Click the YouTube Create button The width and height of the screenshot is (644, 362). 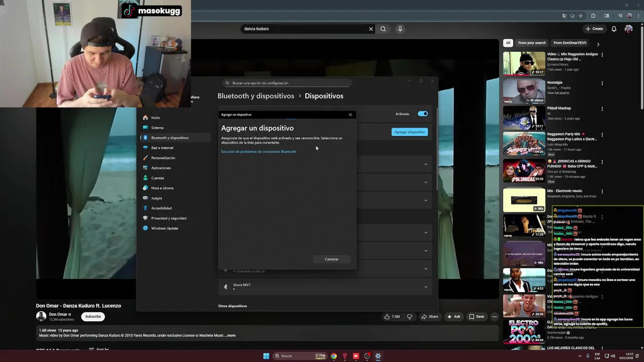594,29
